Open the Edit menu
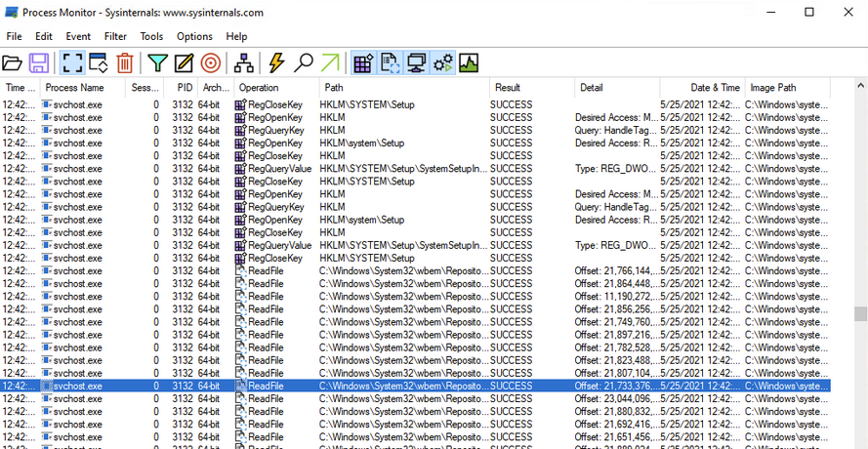 pyautogui.click(x=44, y=36)
